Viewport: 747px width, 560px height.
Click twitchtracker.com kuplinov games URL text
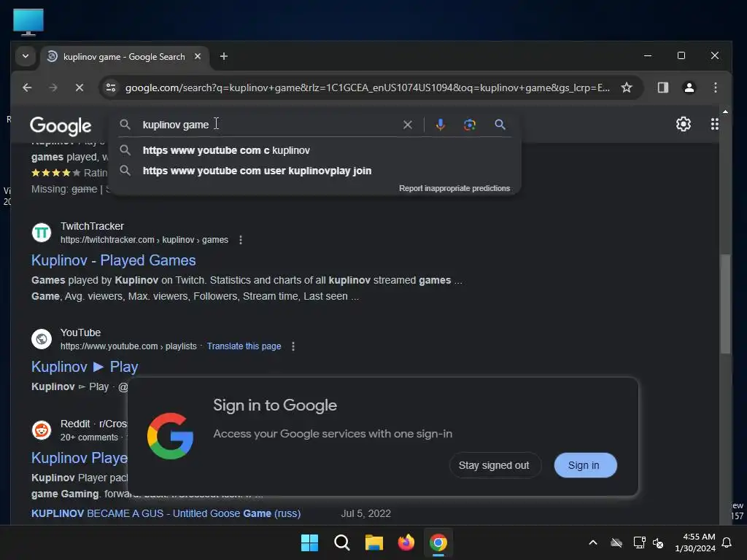tap(144, 240)
